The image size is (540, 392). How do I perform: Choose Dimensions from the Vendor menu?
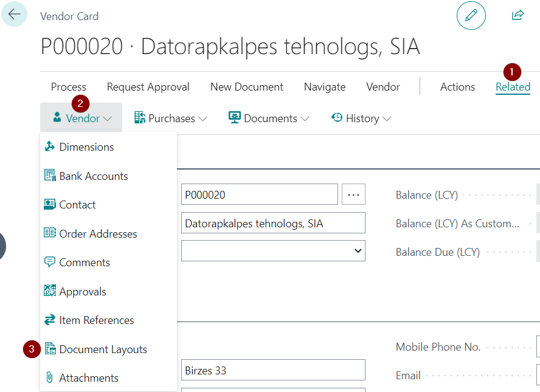pos(108,147)
